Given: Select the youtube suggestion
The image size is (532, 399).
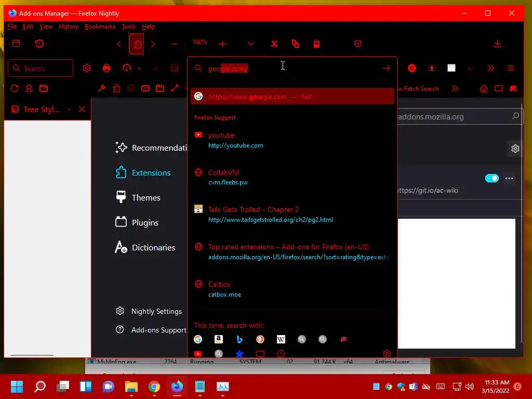Looking at the screenshot, I should [292, 140].
